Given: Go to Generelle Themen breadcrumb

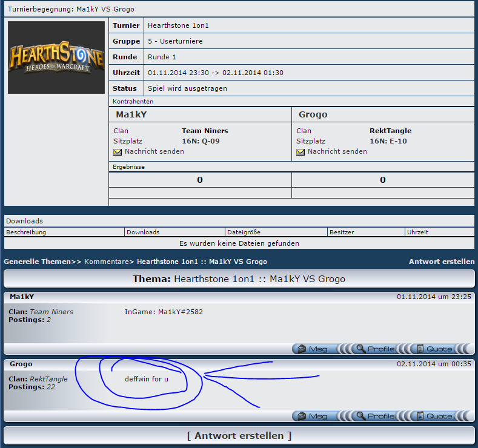Looking at the screenshot, I should 39,262.
